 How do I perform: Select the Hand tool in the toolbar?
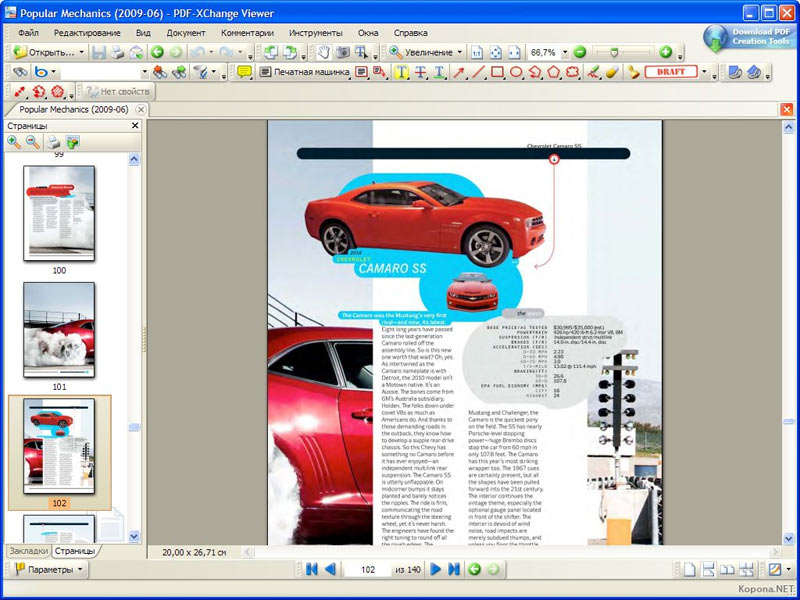(324, 52)
